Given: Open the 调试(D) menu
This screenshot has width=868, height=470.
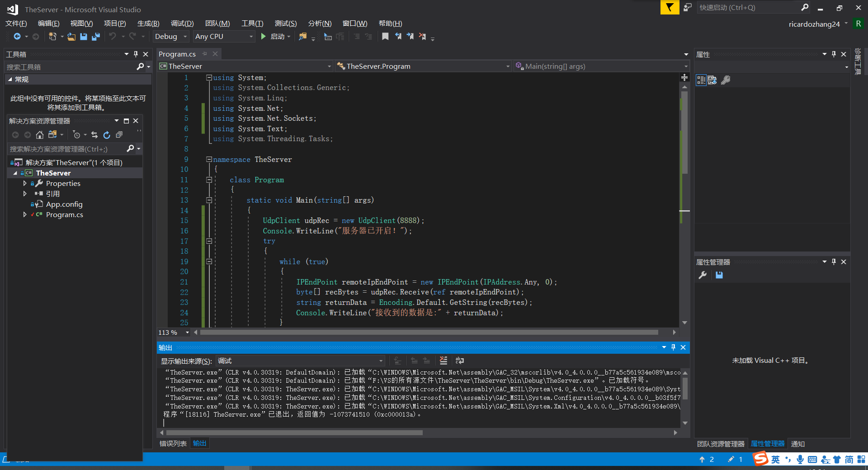Looking at the screenshot, I should click(182, 24).
